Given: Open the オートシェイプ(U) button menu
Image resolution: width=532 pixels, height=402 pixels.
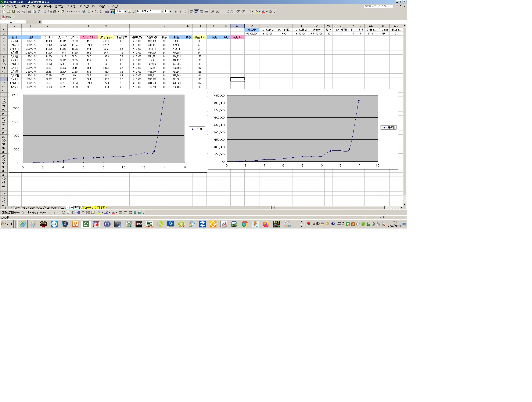Looking at the screenshot, I should coord(36,213).
